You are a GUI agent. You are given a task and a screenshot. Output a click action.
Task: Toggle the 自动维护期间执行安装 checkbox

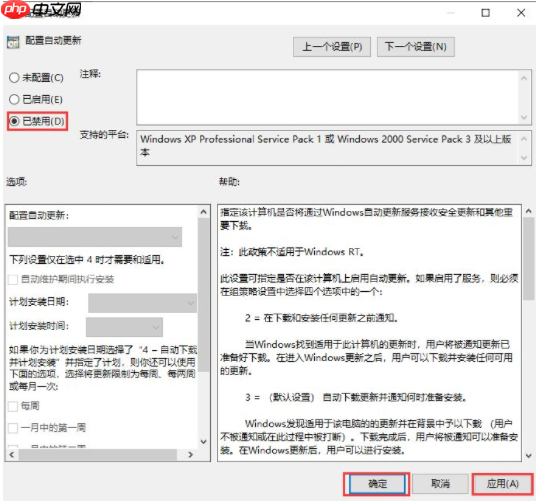(13, 279)
